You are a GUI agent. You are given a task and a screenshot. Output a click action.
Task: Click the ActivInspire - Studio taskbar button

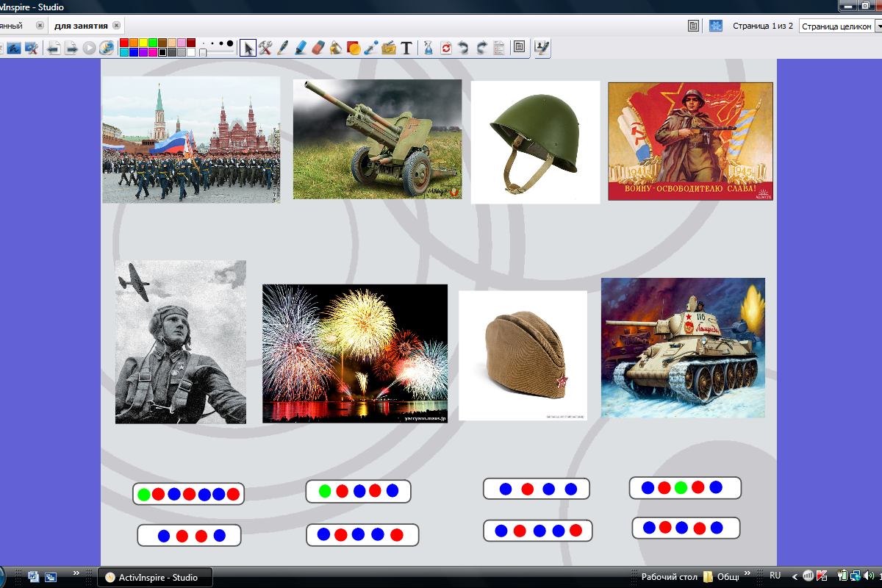click(155, 577)
